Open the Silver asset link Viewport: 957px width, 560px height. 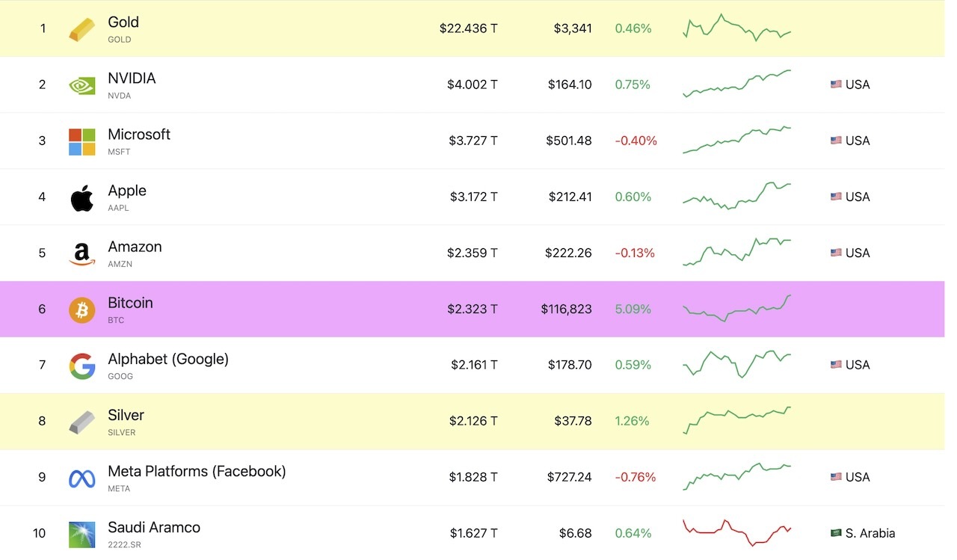(x=126, y=415)
